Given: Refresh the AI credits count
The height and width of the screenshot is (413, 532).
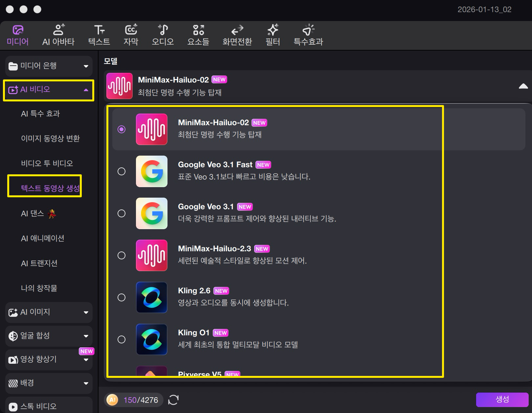Looking at the screenshot, I should click(173, 400).
